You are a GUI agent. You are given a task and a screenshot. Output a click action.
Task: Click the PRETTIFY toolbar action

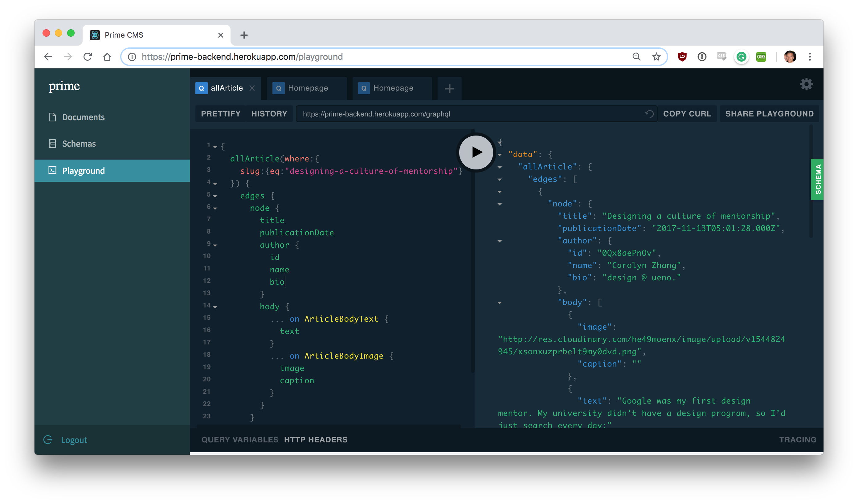tap(221, 113)
